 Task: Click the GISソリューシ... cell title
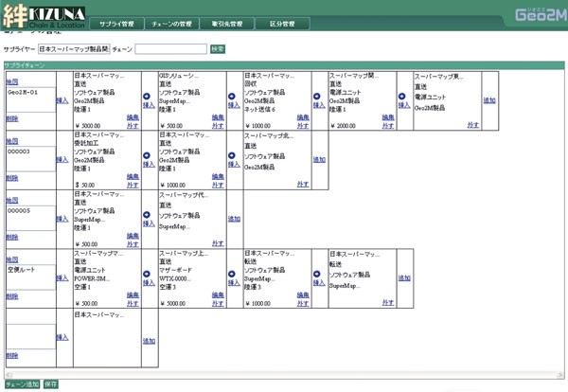point(179,76)
